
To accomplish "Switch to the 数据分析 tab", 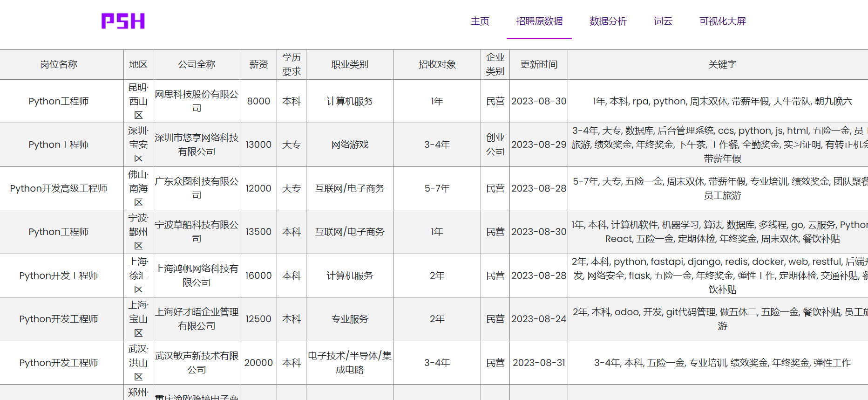I will point(608,21).
